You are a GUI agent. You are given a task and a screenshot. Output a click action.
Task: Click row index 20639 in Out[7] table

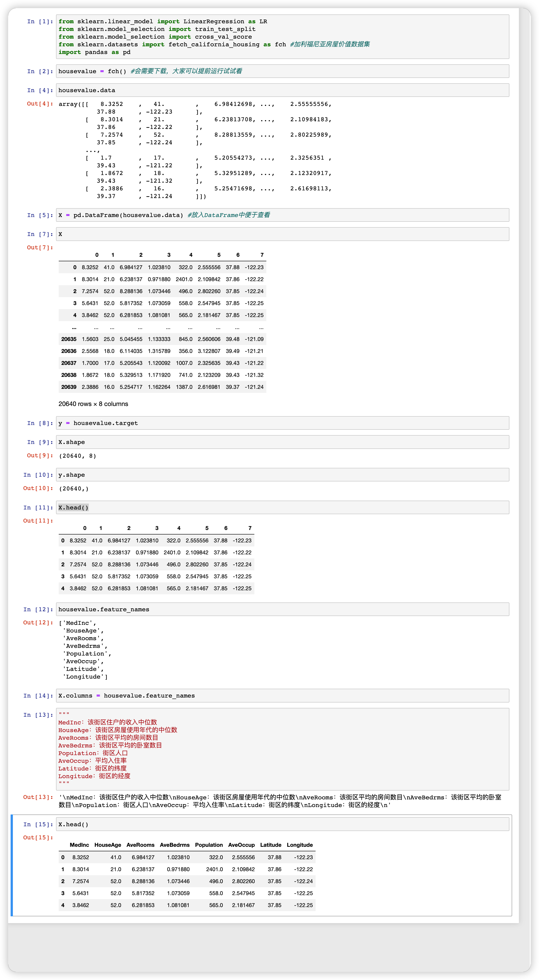[x=69, y=387]
